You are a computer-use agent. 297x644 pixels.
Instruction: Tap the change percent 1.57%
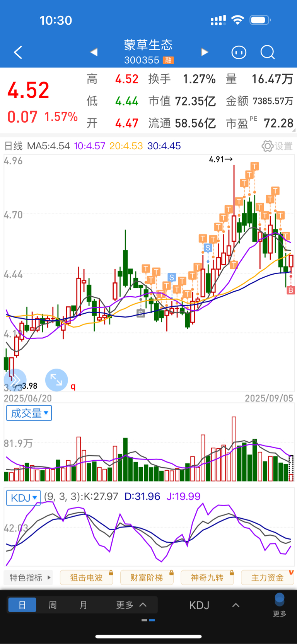[61, 117]
